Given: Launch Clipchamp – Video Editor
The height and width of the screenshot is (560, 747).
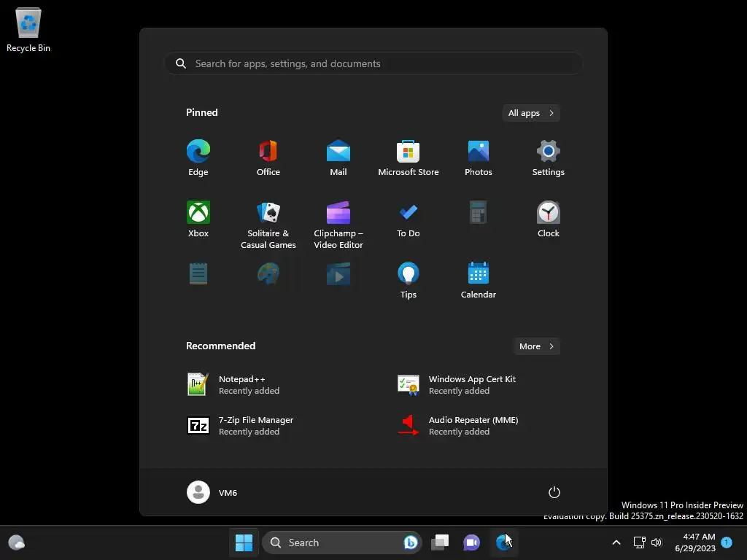Looking at the screenshot, I should 338,225.
